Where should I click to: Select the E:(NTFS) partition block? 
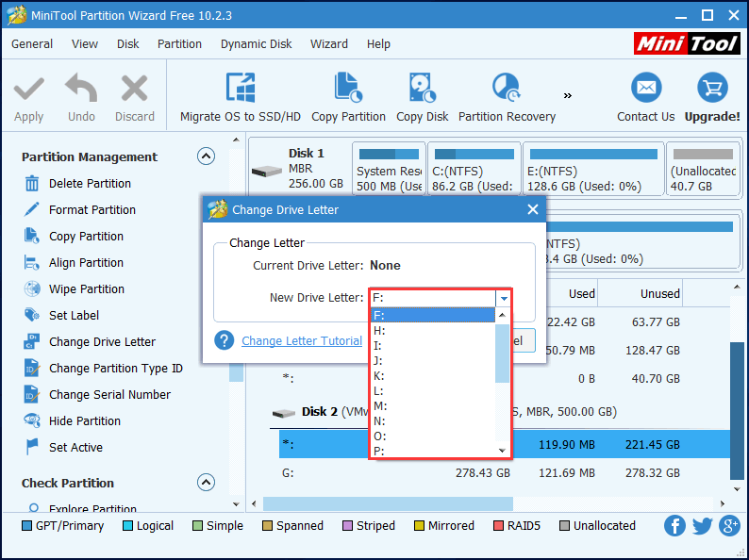point(593,169)
